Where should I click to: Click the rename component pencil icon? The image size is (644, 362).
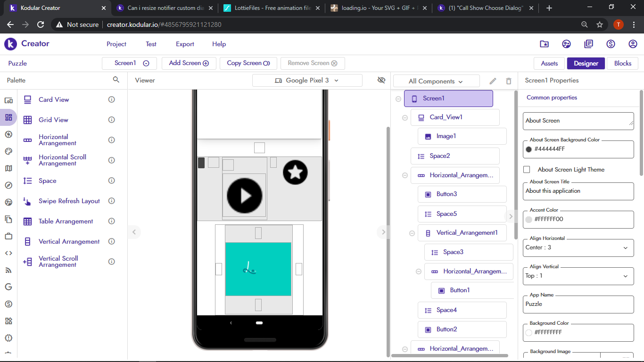tap(493, 81)
